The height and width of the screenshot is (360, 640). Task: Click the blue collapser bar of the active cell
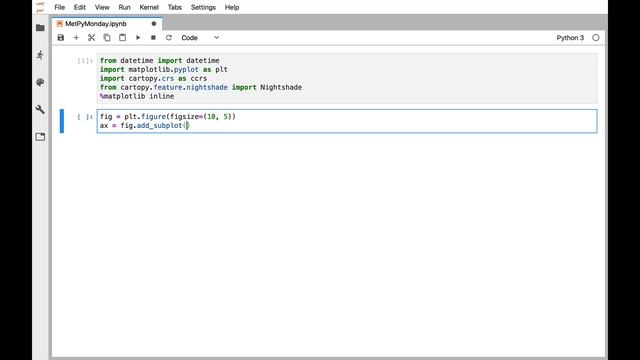pos(62,121)
